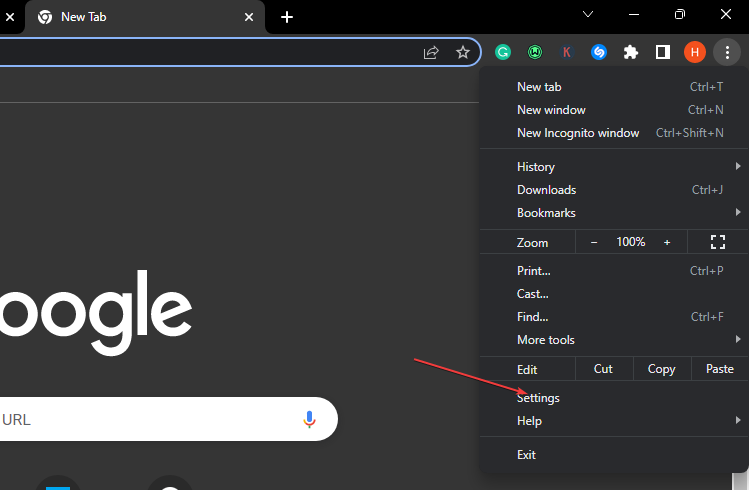Viewport: 749px width, 490px height.
Task: Expand the Bookmarks submenu
Action: click(x=614, y=213)
